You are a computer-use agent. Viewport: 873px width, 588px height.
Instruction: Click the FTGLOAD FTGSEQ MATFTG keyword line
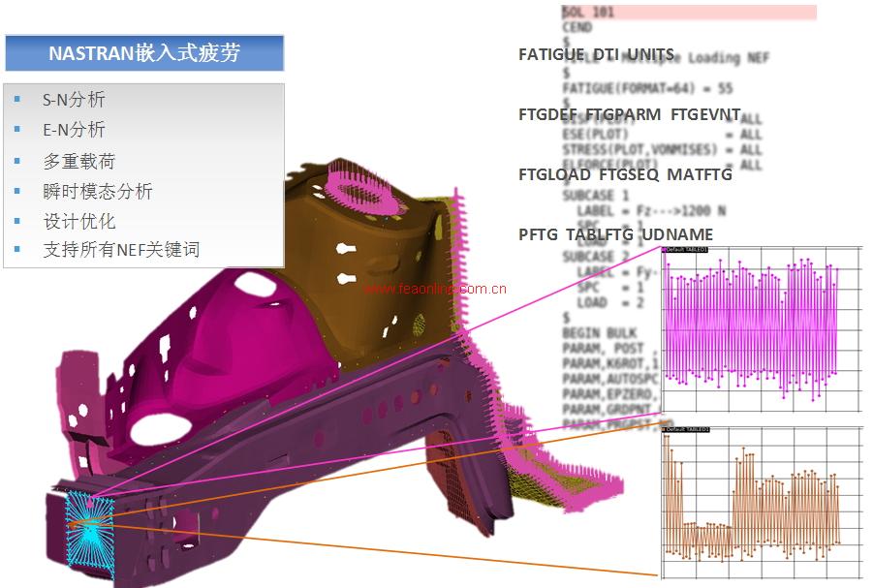(625, 174)
